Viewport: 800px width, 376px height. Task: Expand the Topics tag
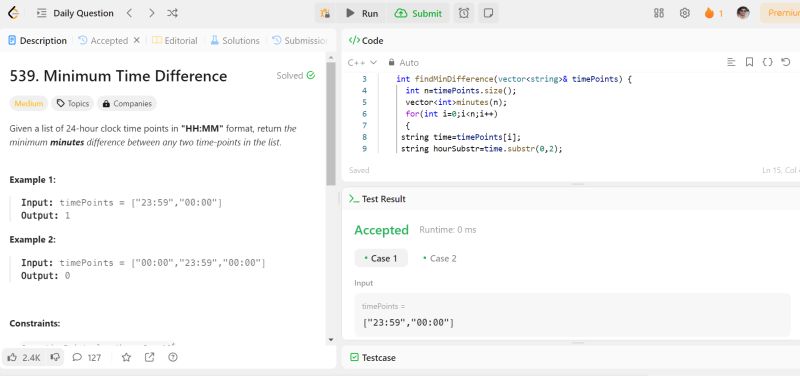(72, 104)
